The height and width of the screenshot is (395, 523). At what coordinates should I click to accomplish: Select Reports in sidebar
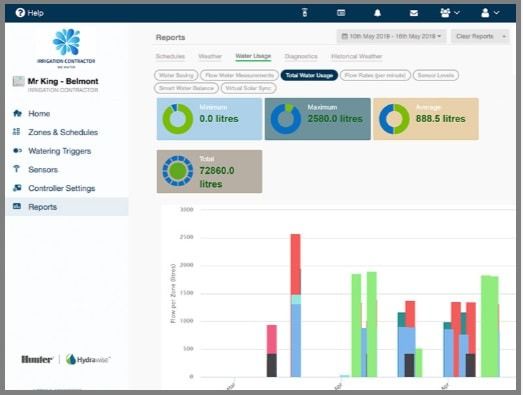tap(67, 207)
